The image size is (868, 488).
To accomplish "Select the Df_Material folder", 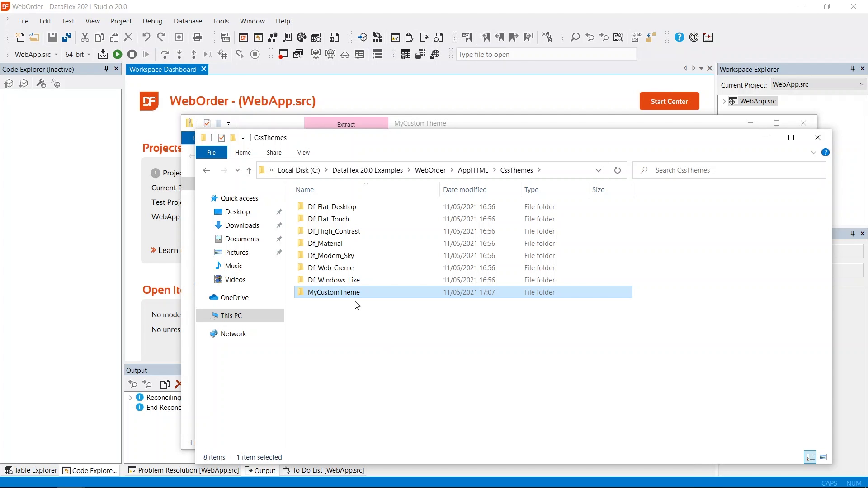I will tap(325, 244).
